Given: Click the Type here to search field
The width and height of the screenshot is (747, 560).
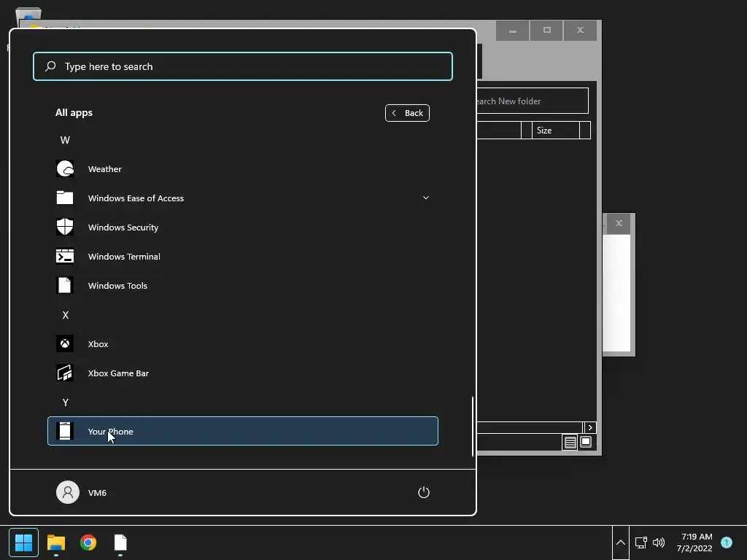Looking at the screenshot, I should click(243, 66).
